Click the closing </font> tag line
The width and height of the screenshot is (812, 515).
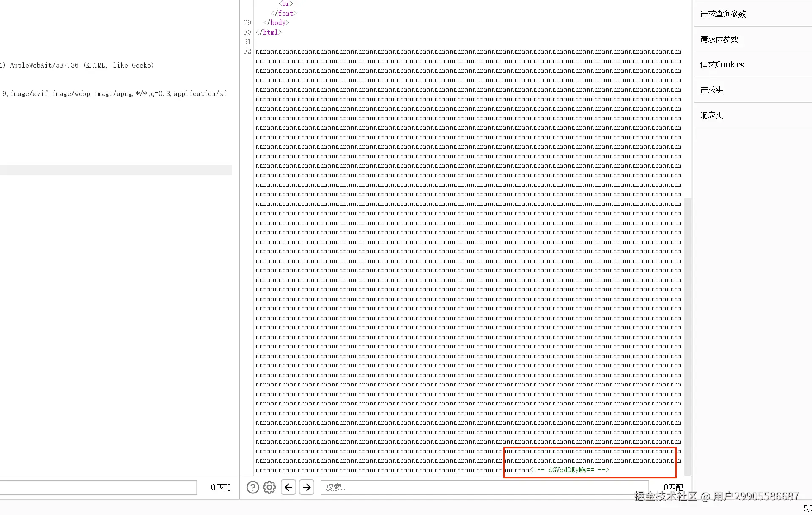pos(284,13)
